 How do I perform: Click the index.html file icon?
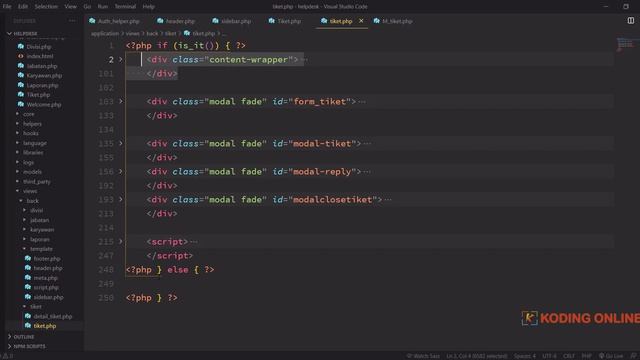pos(21,56)
